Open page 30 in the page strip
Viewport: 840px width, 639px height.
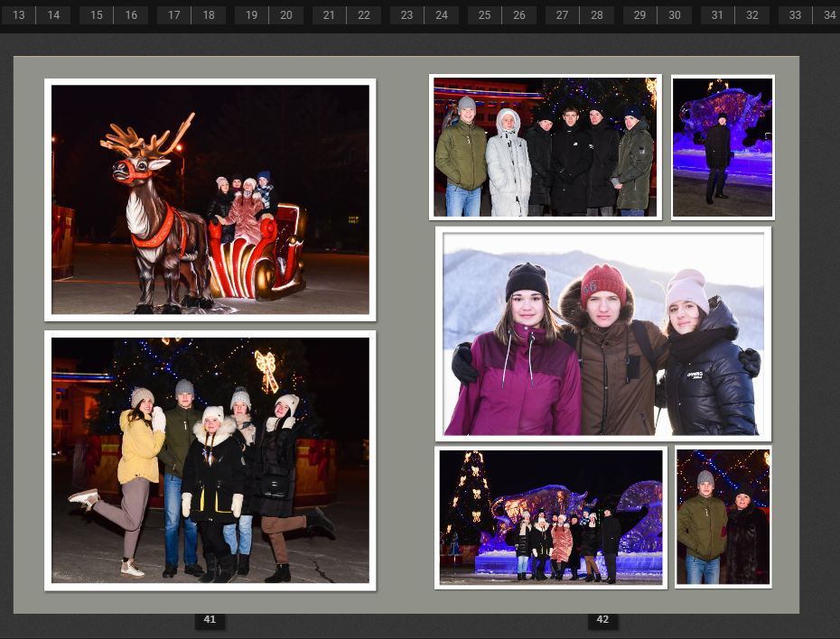675,15
